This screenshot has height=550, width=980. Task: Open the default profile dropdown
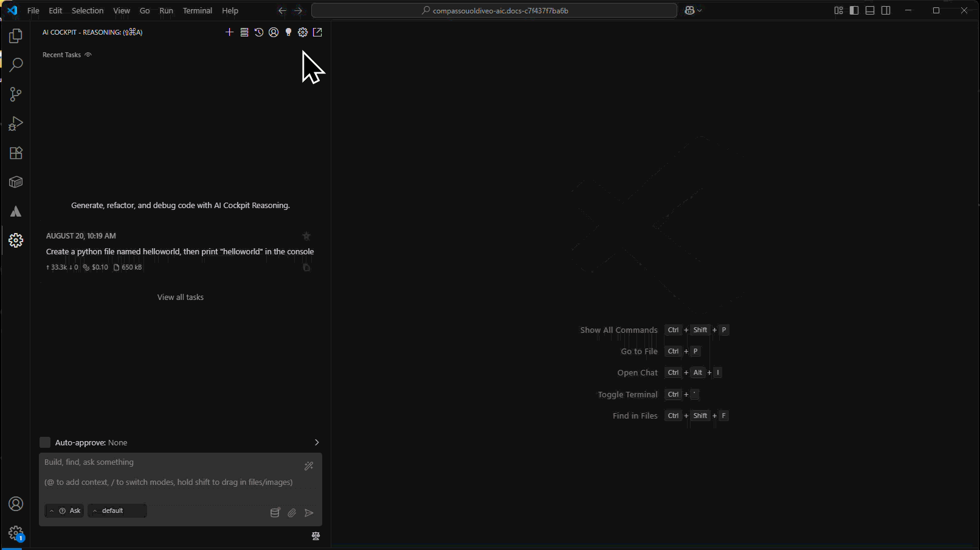pyautogui.click(x=117, y=510)
